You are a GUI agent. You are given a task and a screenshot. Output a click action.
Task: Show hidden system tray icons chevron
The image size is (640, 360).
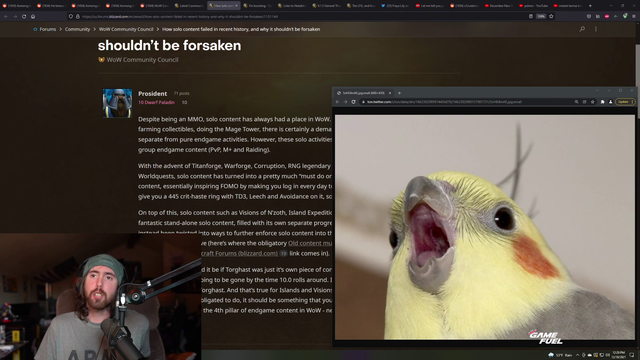tap(577, 355)
